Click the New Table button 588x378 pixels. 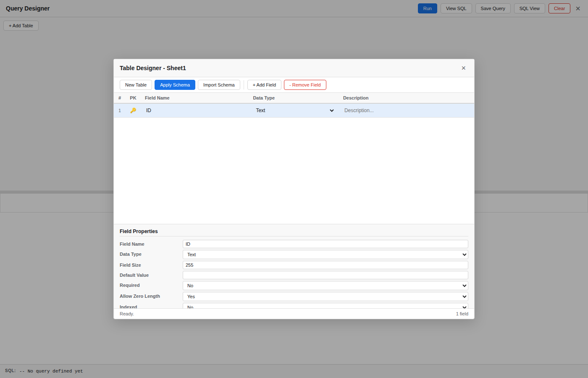(136, 85)
